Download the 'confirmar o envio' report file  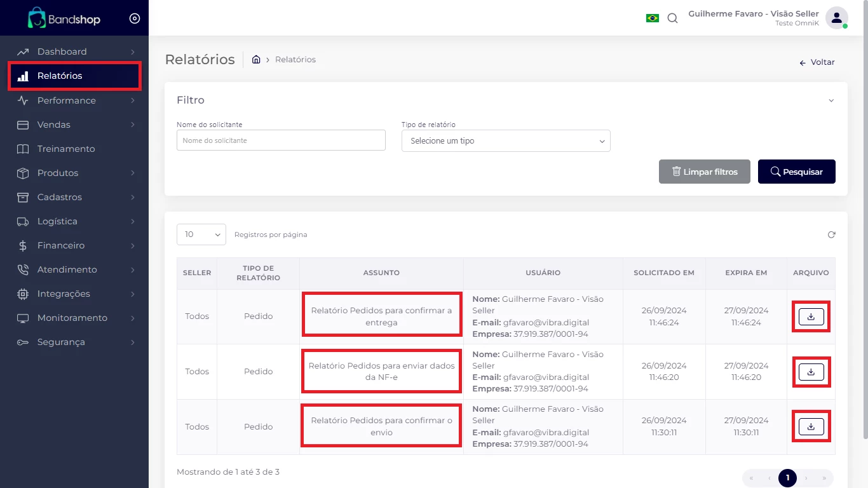coord(811,426)
